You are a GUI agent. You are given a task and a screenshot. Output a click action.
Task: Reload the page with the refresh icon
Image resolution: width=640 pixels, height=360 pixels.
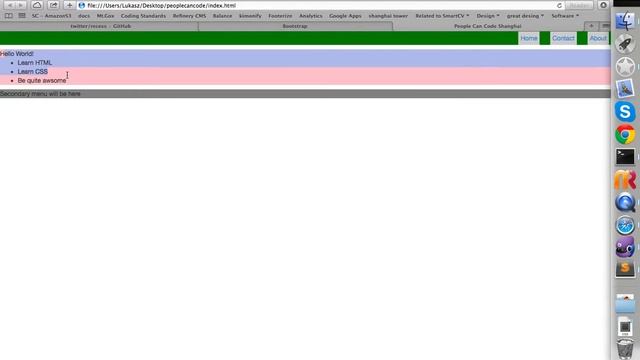(x=559, y=6)
